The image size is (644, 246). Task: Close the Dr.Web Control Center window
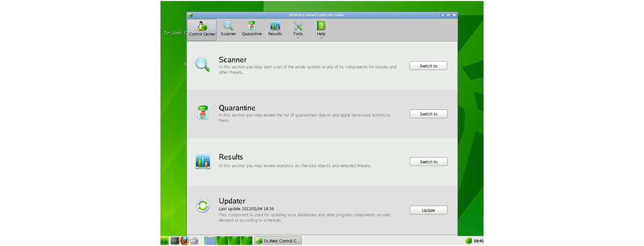pyautogui.click(x=454, y=15)
